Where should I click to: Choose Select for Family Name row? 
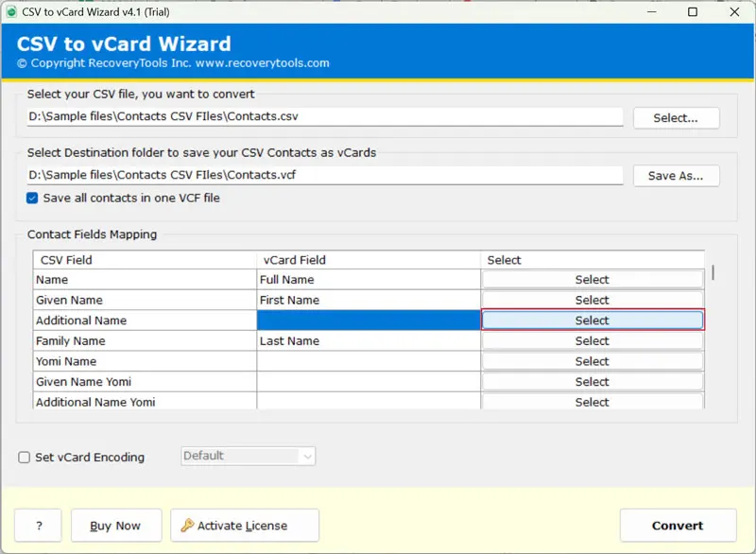click(592, 341)
